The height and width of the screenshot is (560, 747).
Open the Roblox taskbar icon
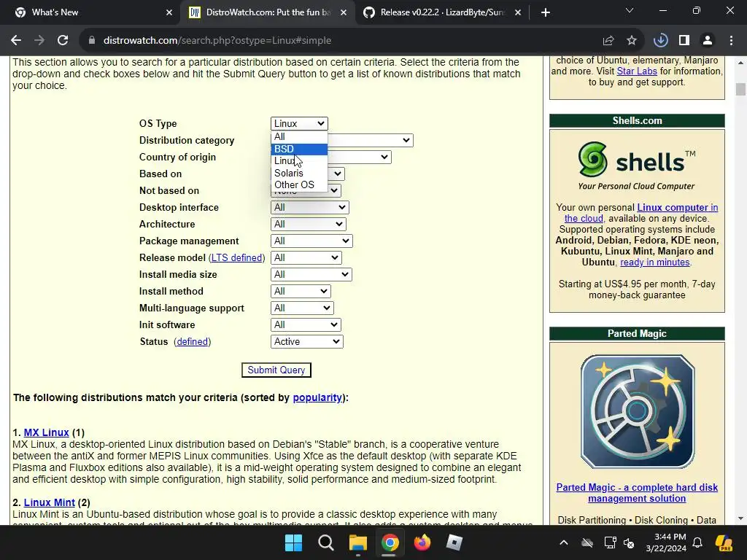point(454,542)
